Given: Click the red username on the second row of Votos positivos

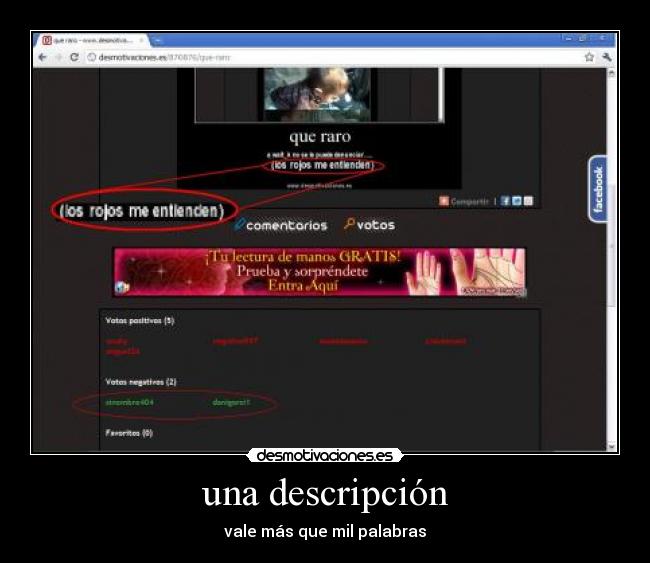Looking at the screenshot, I should click(x=123, y=352).
